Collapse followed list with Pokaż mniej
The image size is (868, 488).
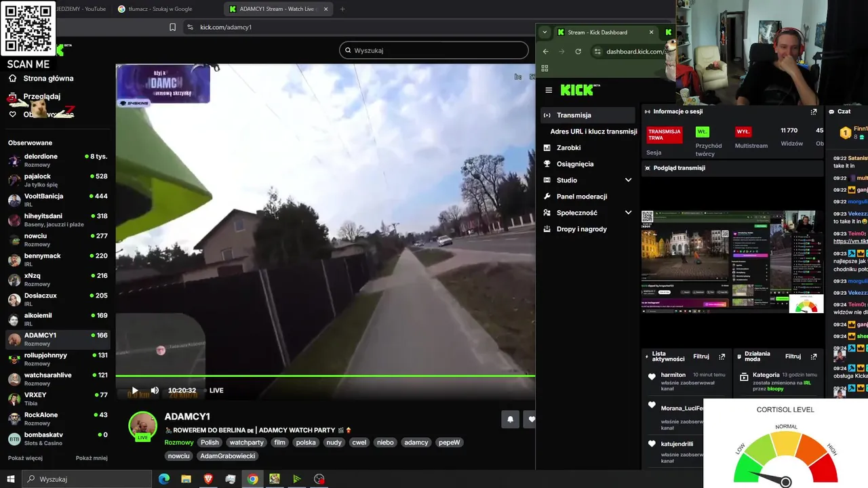[x=92, y=458]
